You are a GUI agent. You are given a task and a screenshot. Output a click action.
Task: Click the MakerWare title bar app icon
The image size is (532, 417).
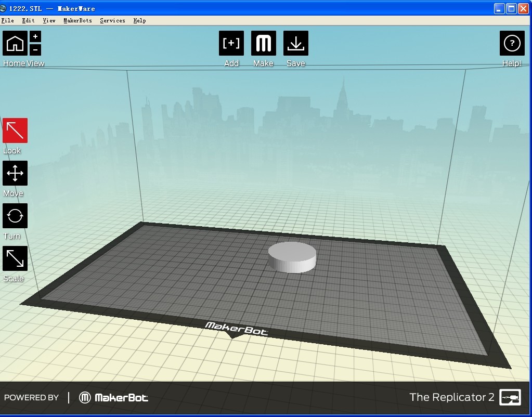tap(3, 8)
